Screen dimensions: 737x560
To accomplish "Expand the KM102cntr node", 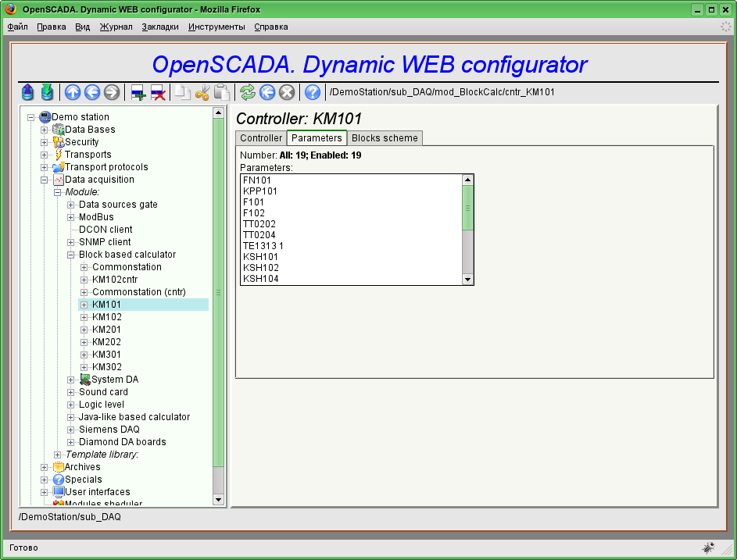I will pyautogui.click(x=84, y=280).
